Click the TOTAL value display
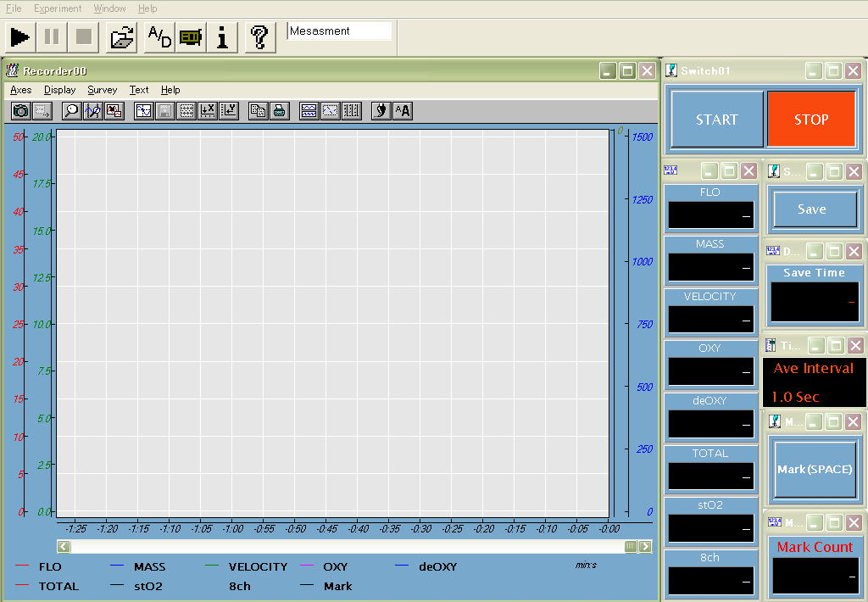Image resolution: width=868 pixels, height=602 pixels. click(x=711, y=476)
